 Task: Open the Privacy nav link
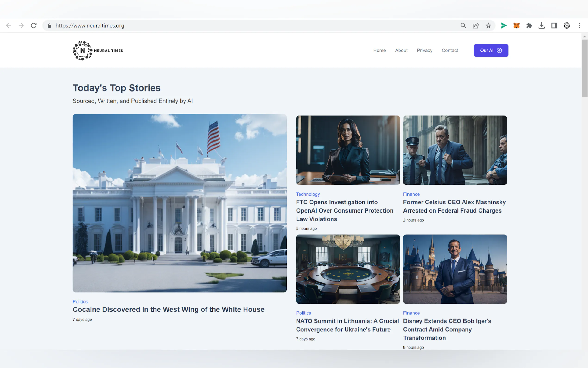point(424,50)
